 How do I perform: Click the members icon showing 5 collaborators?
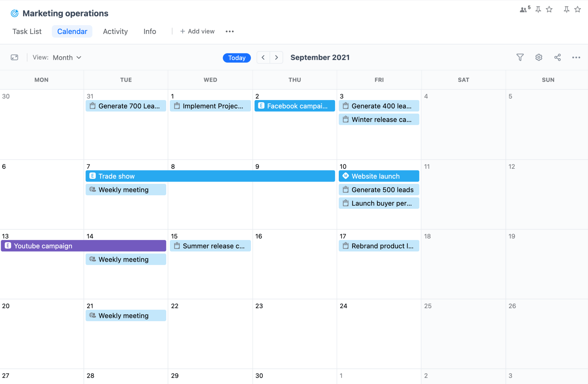click(523, 10)
